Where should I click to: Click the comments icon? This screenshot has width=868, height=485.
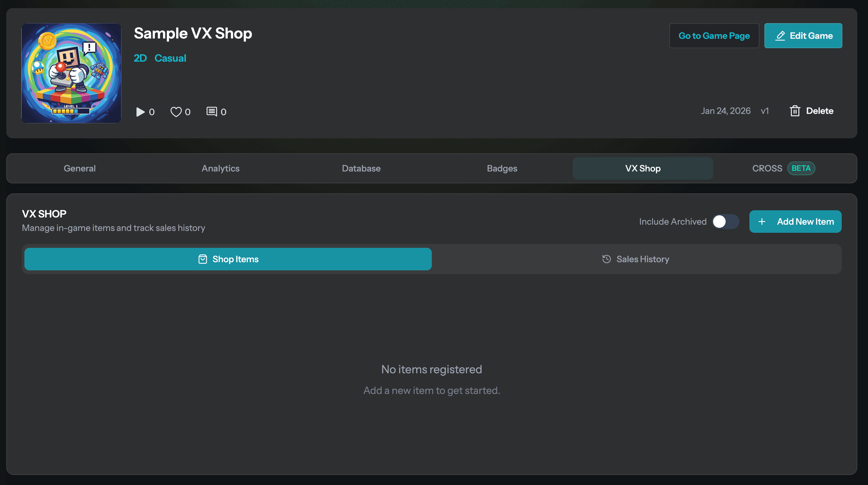(x=212, y=112)
